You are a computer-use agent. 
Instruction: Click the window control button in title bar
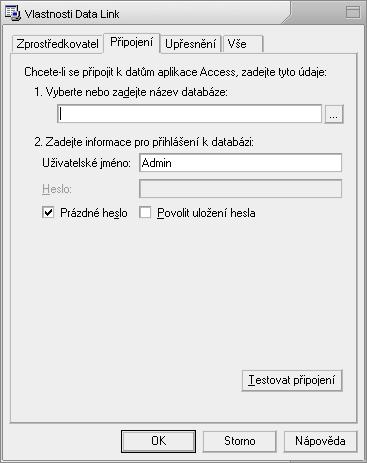(352, 13)
